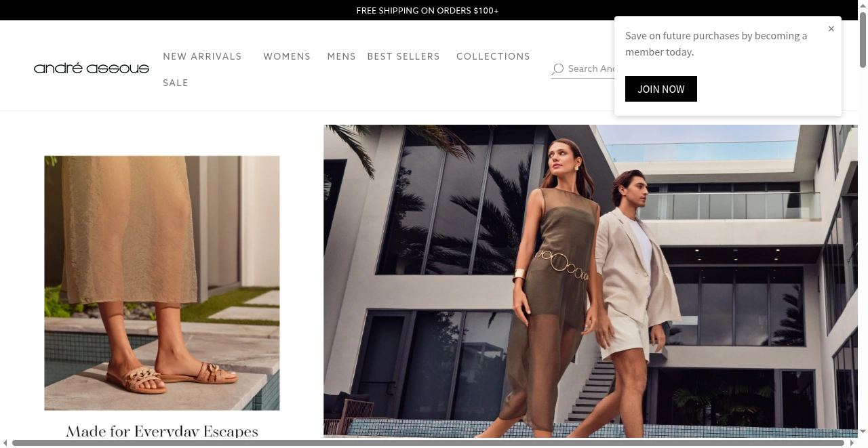The height and width of the screenshot is (448, 868).
Task: Click the left horizontal scroll arrow
Action: pos(5,443)
